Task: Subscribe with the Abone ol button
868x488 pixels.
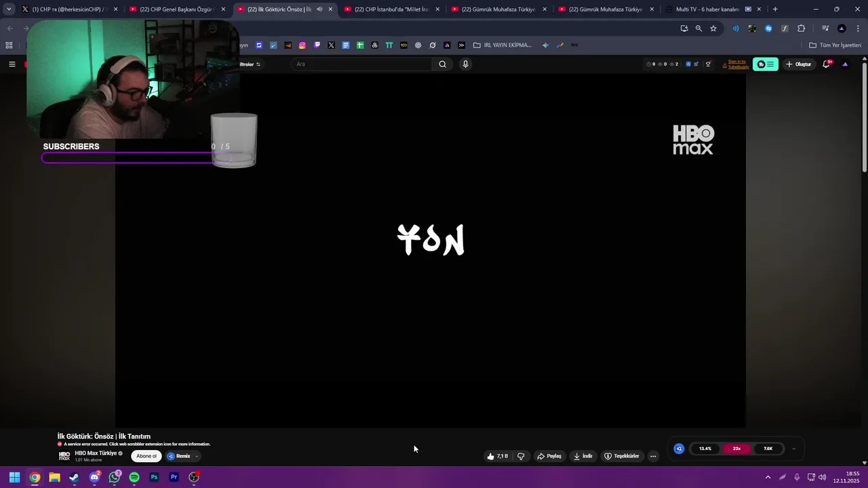Action: coord(146,456)
